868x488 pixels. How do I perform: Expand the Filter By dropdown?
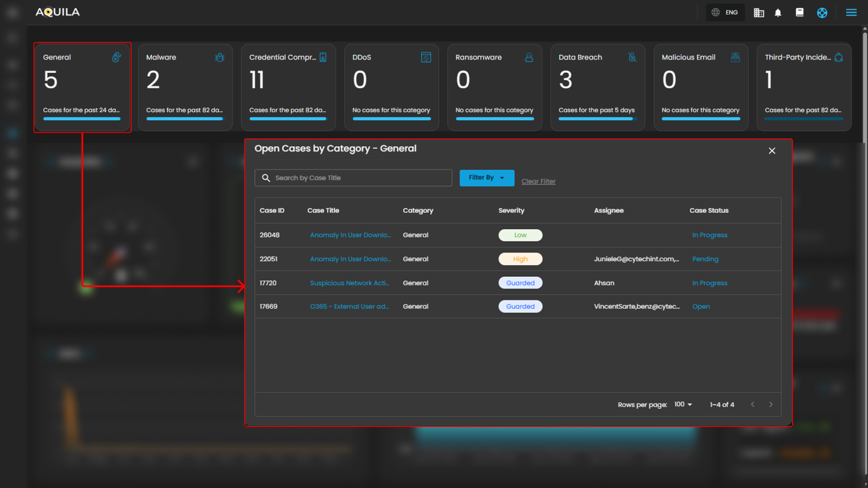coord(487,178)
